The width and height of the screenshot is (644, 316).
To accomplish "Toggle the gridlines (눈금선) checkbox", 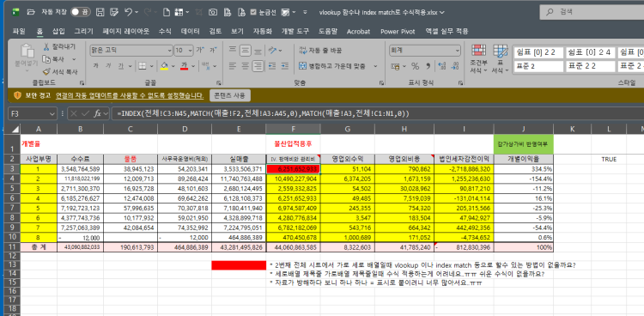I will (x=253, y=12).
